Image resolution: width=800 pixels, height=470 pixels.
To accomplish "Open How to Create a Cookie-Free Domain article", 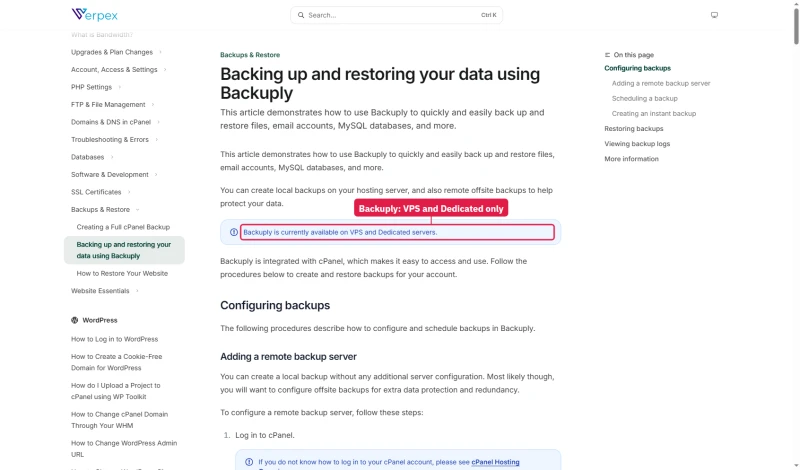I will point(116,362).
